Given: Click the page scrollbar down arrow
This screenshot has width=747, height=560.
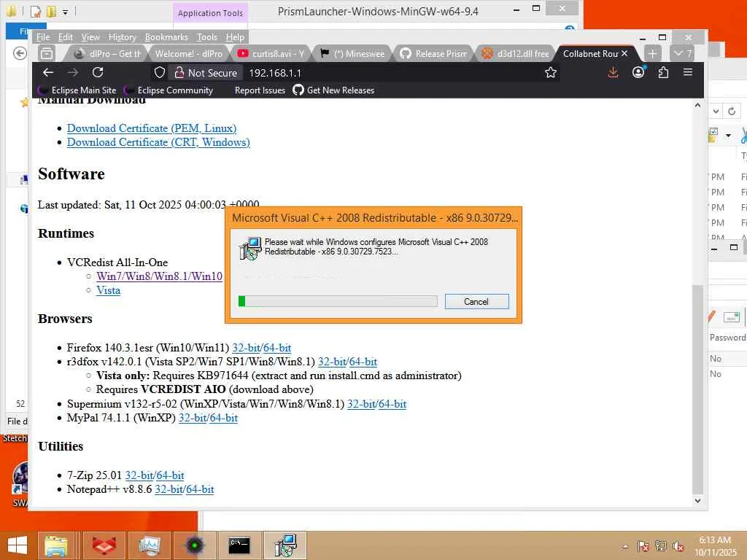Looking at the screenshot, I should pyautogui.click(x=697, y=500).
